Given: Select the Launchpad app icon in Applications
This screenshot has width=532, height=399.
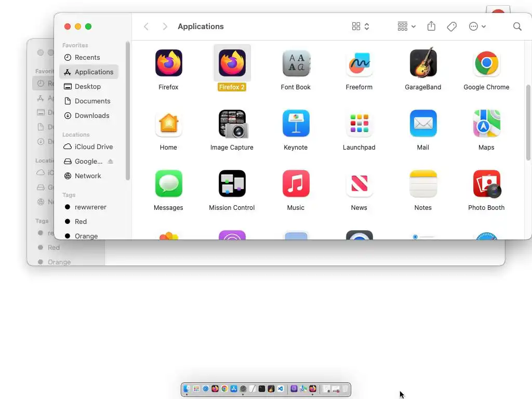Looking at the screenshot, I should [360, 124].
